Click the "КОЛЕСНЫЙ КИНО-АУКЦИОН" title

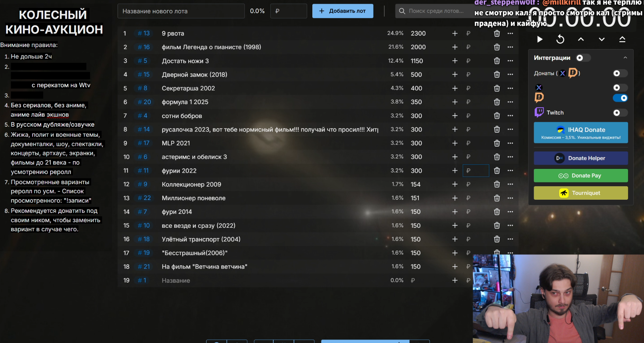click(x=54, y=22)
